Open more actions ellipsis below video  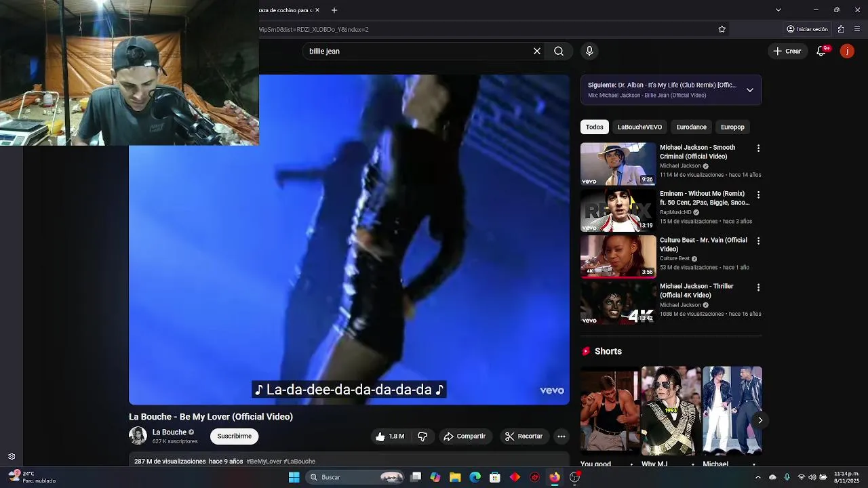pos(561,436)
